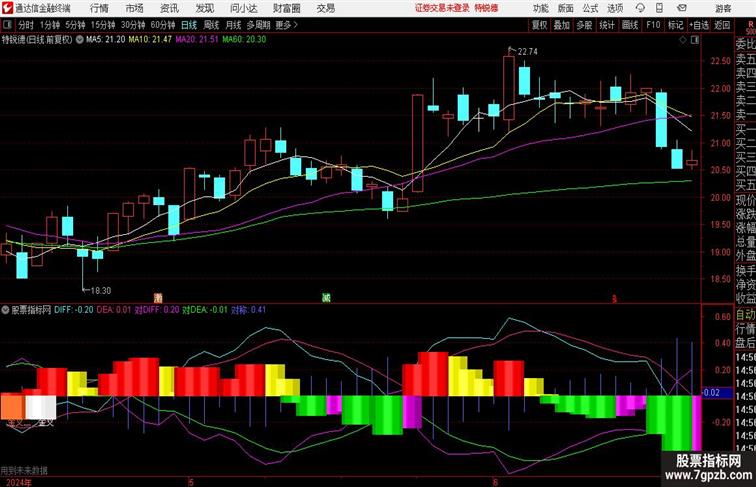
Task: Switch to 月线 monthly period
Action: (x=233, y=25)
